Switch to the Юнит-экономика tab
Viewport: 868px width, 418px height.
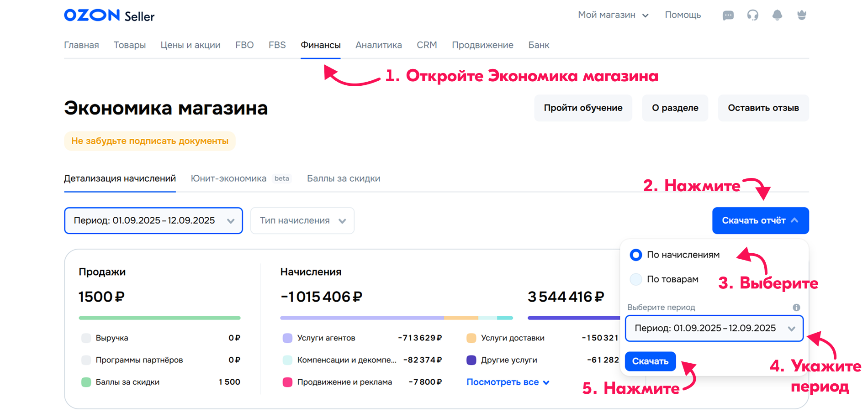coord(228,178)
